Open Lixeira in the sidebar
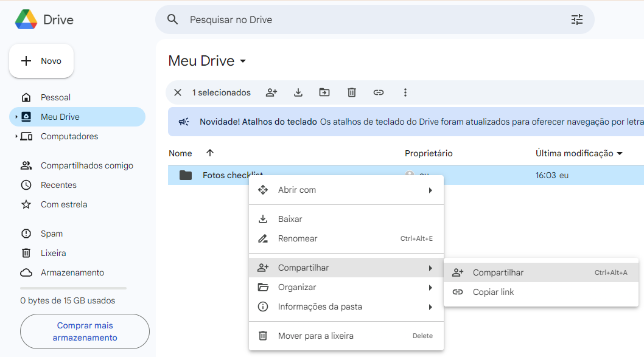The width and height of the screenshot is (644, 357). coord(53,253)
